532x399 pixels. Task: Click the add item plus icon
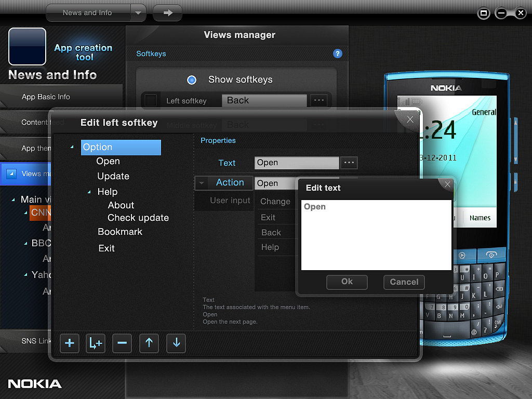(x=70, y=343)
